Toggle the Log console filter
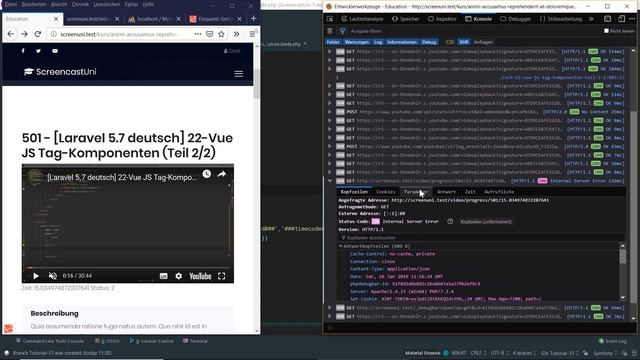Image resolution: width=640 pixels, height=360 pixels. (378, 42)
